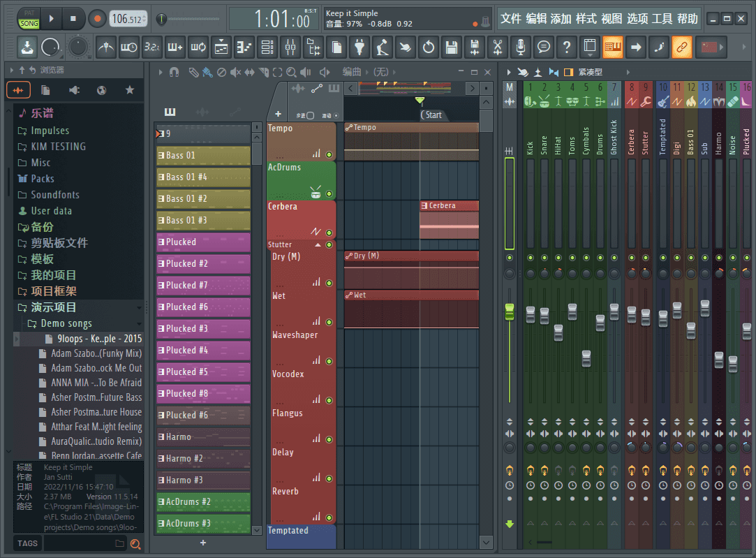Mute the Reverb playlist track
This screenshot has height=558, width=756.
329,517
